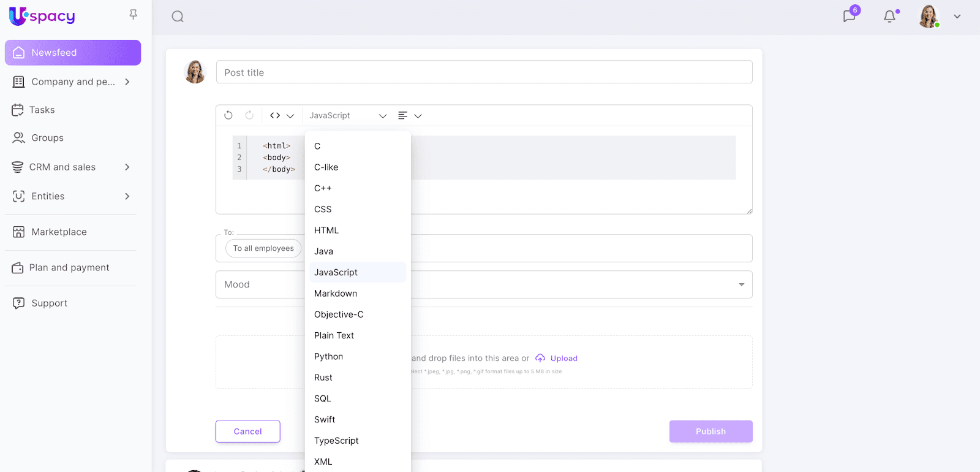980x472 pixels.
Task: Open the Mood dropdown arrow
Action: click(741, 284)
